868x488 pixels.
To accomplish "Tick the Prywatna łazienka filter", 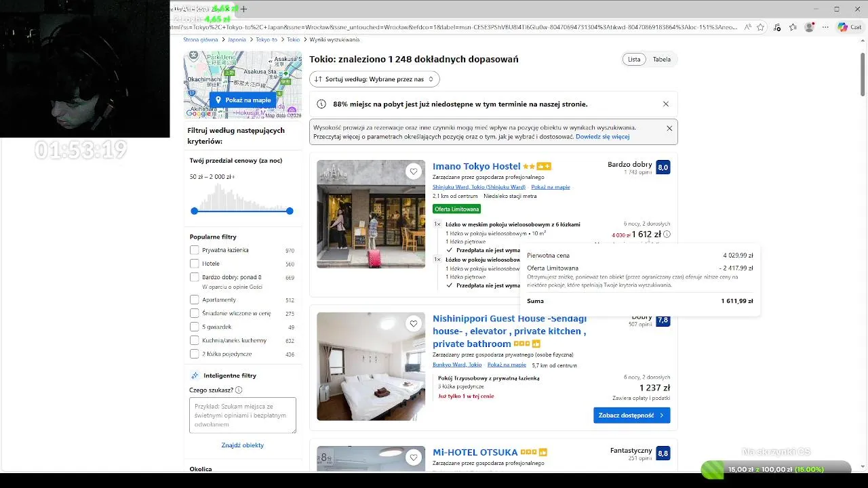I will [195, 250].
